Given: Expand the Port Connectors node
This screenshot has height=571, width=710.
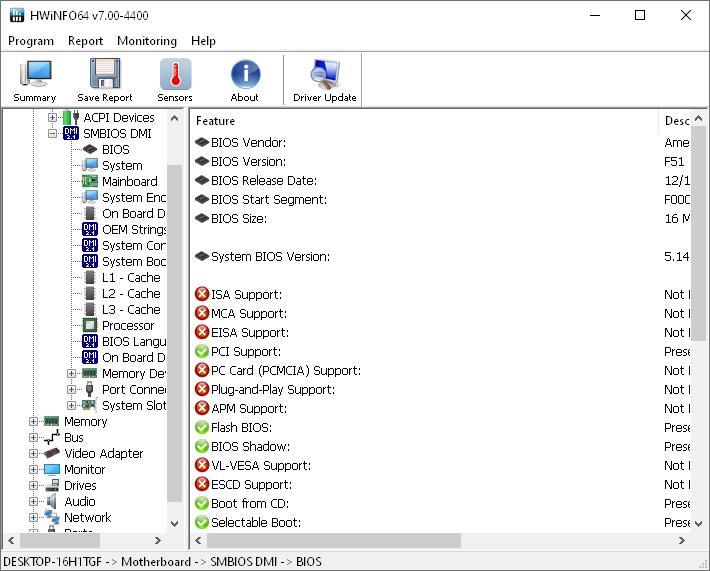Looking at the screenshot, I should coord(71,389).
